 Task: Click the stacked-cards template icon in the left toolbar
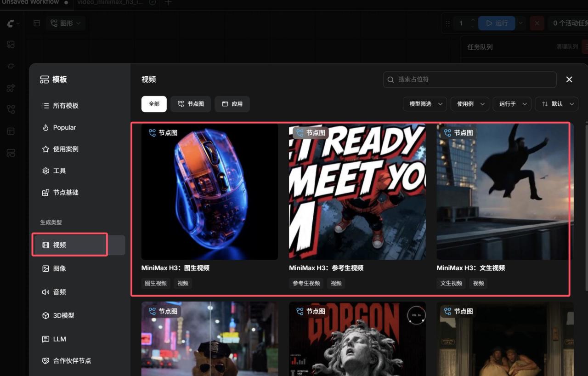pyautogui.click(x=11, y=153)
